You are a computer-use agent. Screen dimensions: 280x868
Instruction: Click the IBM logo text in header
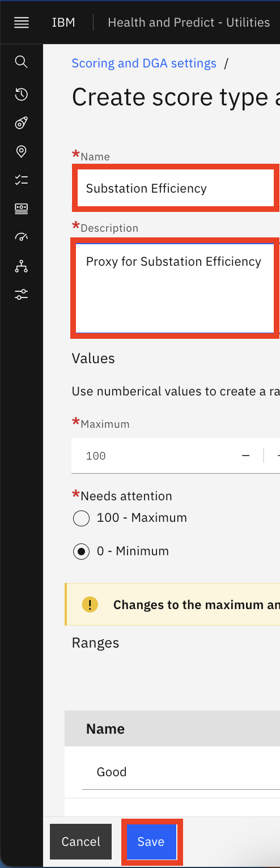63,23
